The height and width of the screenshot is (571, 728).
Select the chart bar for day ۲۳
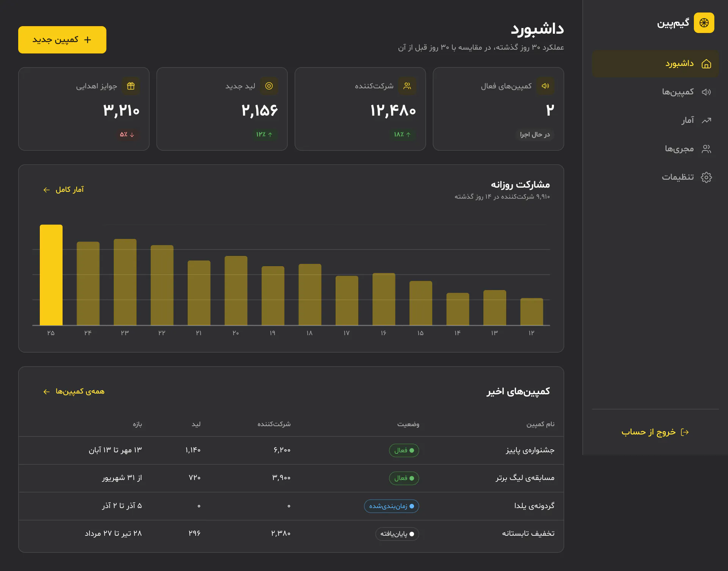(x=125, y=282)
